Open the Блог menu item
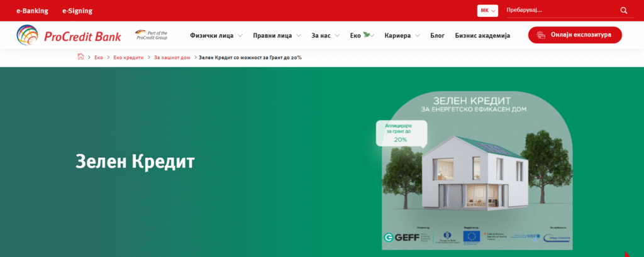 click(437, 36)
